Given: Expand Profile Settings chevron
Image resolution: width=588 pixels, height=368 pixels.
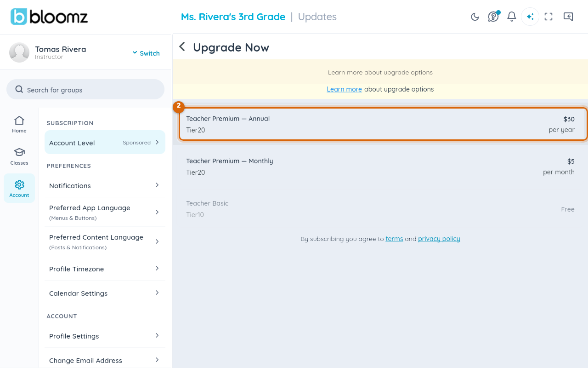Looking at the screenshot, I should click(x=157, y=335).
